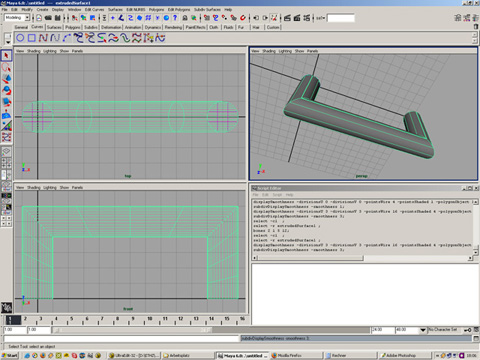
Task: Open Script Editor File menu
Action: pos(255,195)
